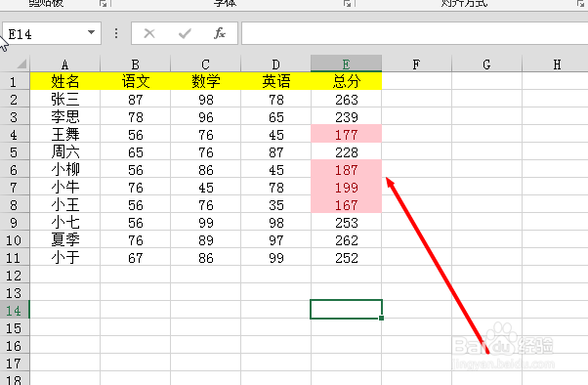
Task: Expand the Name Box dropdown arrow
Action: pyautogui.click(x=91, y=32)
